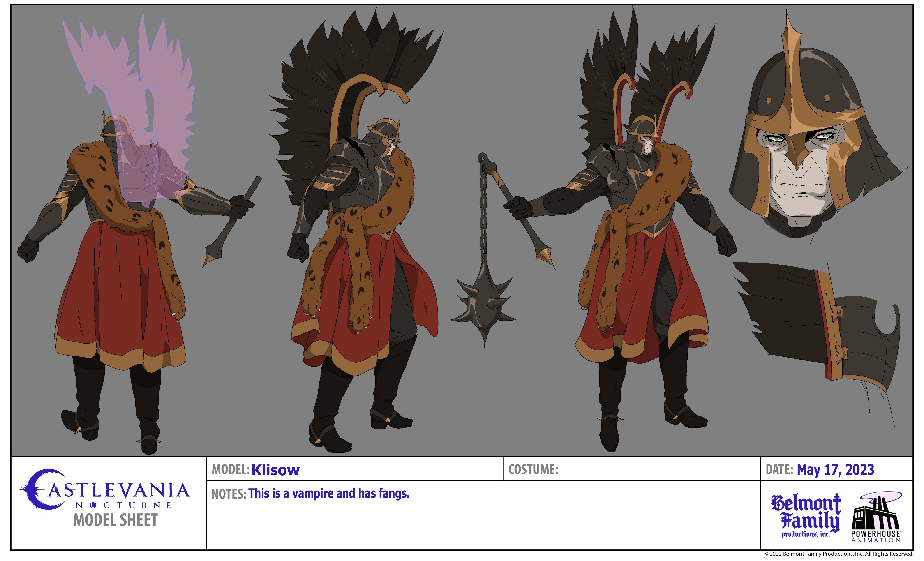
Task: Click the copyright notice text
Action: (839, 554)
